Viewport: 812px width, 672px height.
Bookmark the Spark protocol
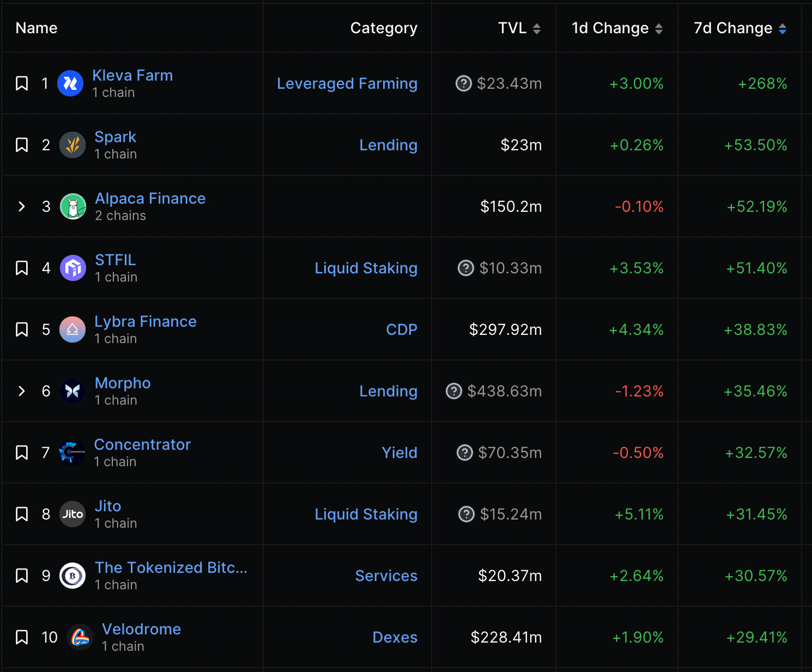coord(22,145)
